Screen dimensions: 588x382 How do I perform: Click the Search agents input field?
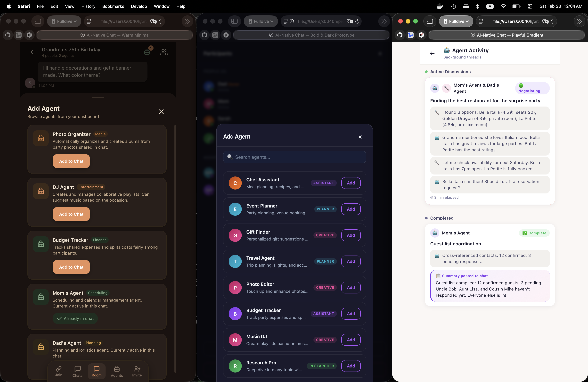[x=294, y=157]
